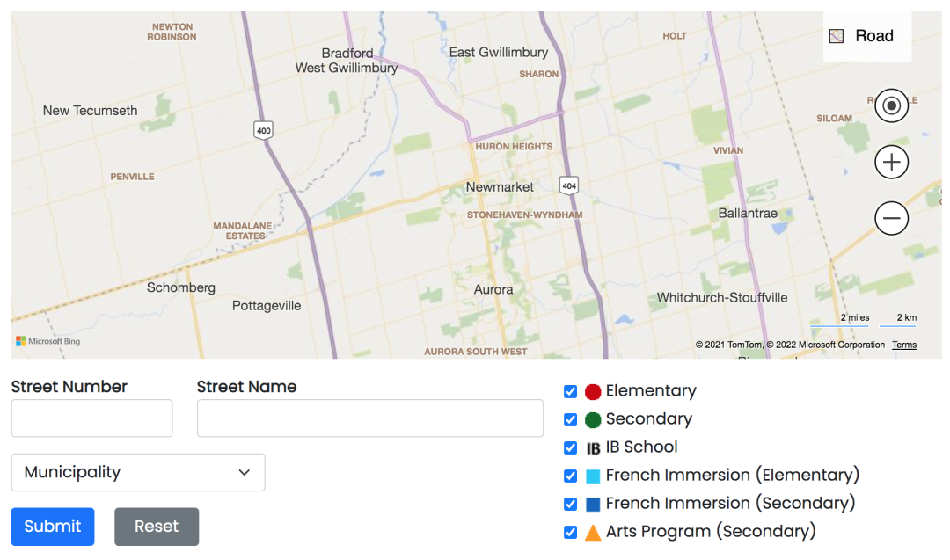Disable the French Immersion (Elementary) checkbox
Viewport: 950px width, 560px height.
click(570, 476)
